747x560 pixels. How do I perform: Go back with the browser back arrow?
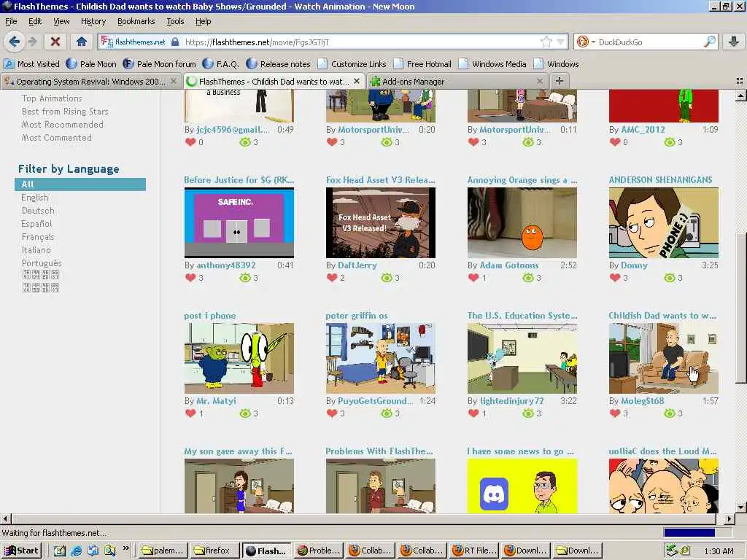15,42
